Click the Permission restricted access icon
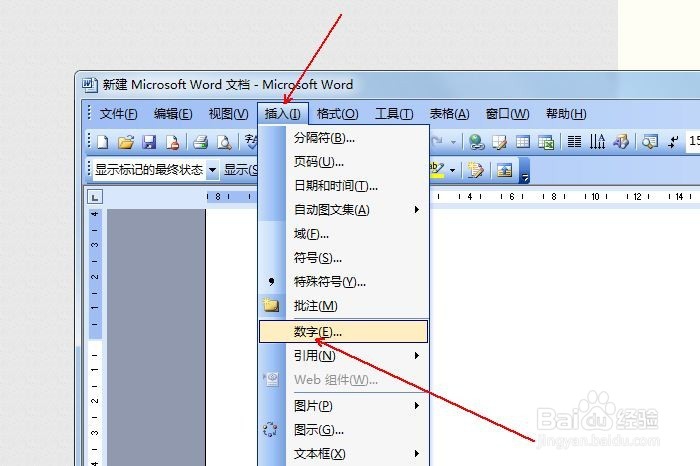Image resolution: width=700 pixels, height=466 pixels. point(172,142)
